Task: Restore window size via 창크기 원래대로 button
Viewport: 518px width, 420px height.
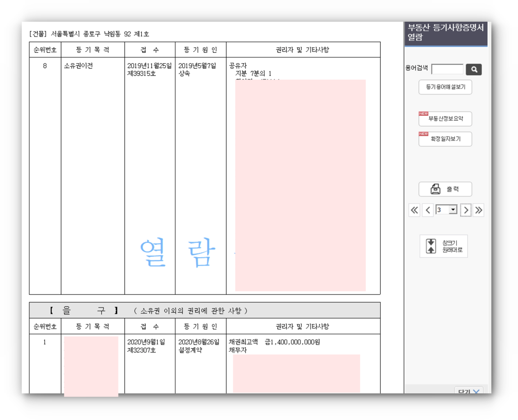Action: click(x=443, y=245)
